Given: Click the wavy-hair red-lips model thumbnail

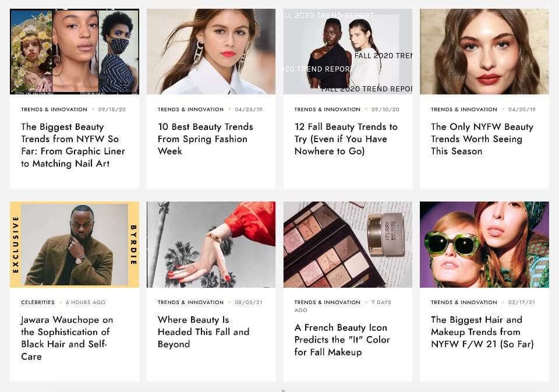Looking at the screenshot, I should [x=484, y=51].
